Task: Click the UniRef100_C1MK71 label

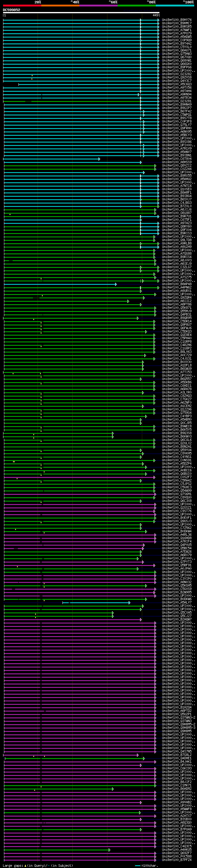Action: [177, 785]
